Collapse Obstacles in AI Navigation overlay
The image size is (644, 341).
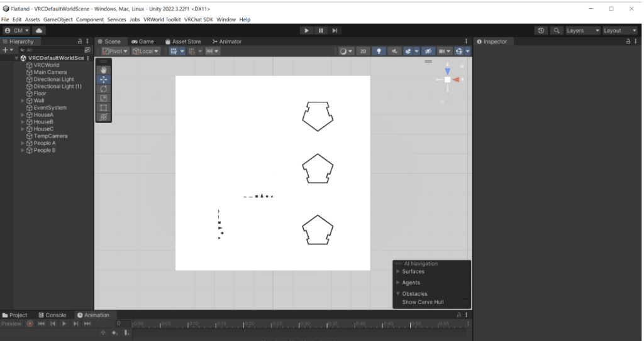point(397,293)
